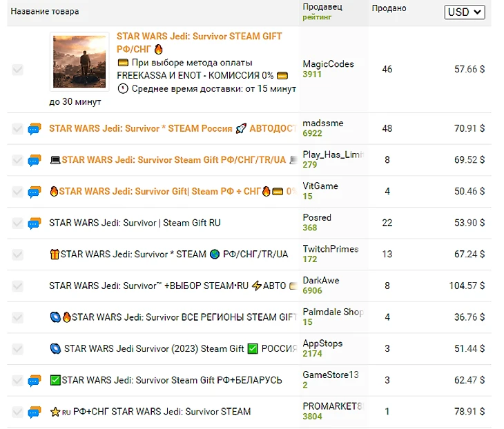The height and width of the screenshot is (429, 504).
Task: Click seller name MagicCodes
Action: coord(328,64)
